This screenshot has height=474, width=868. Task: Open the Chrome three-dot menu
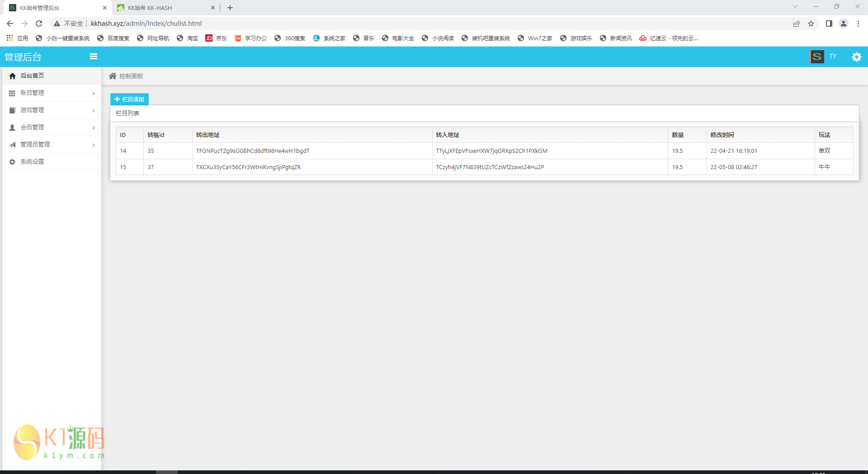click(858, 24)
